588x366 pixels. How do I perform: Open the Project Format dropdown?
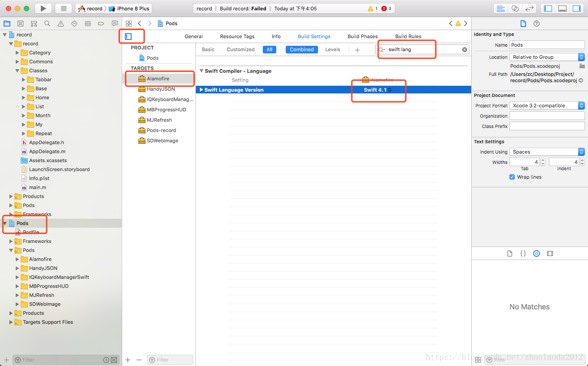click(547, 106)
